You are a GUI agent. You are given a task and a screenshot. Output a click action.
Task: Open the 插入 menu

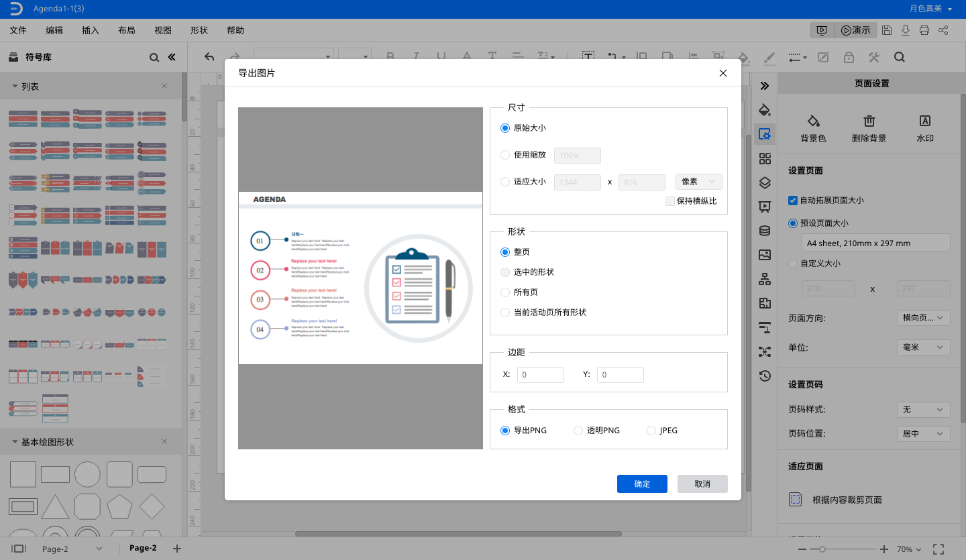[91, 30]
